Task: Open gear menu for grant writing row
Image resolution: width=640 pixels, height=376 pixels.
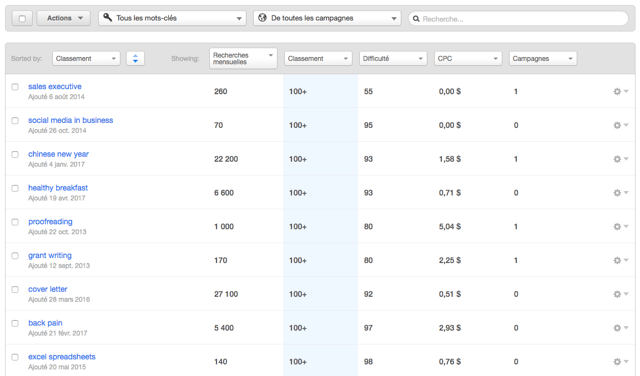Action: point(620,260)
